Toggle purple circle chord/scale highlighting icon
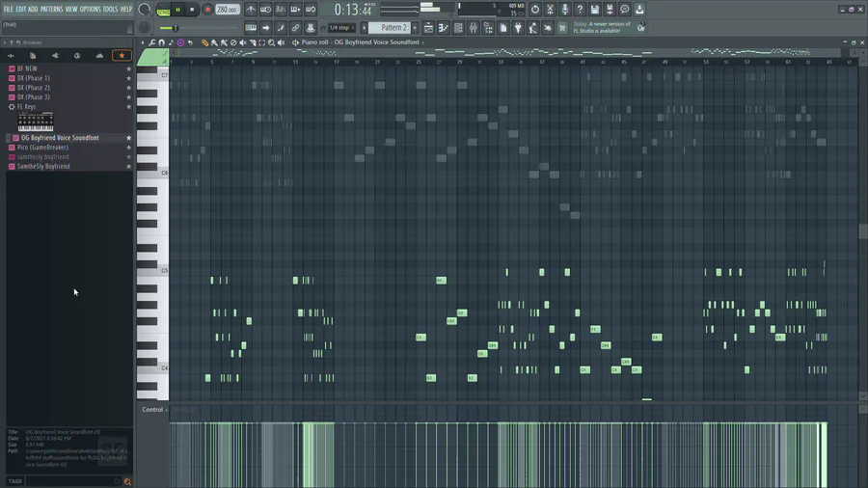 (x=180, y=42)
